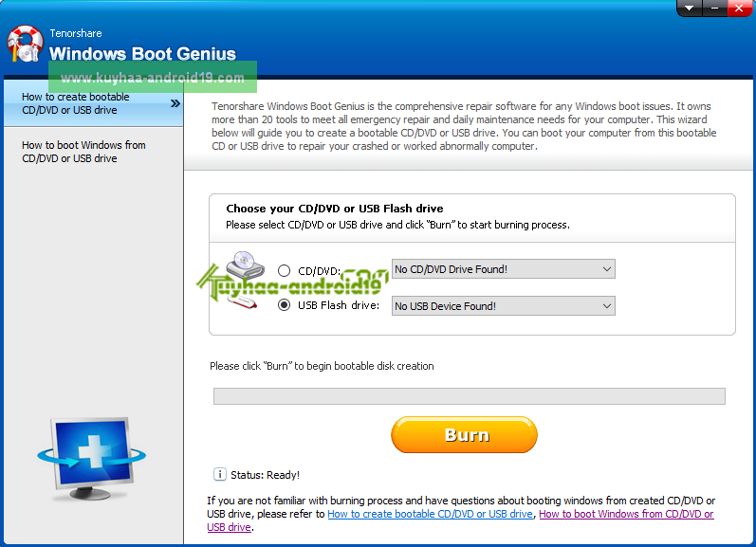Select the USB Flash drive radio button
Image resolution: width=756 pixels, height=547 pixels.
click(284, 305)
